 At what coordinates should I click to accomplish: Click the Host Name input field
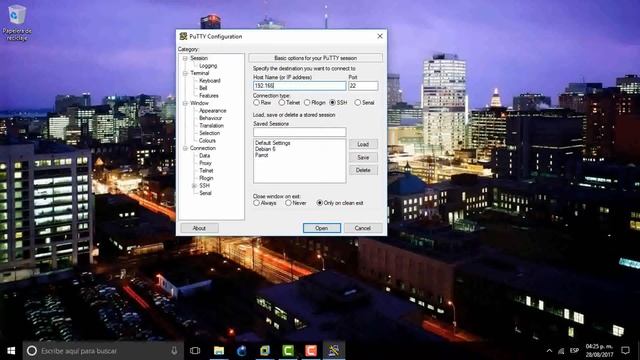(x=299, y=86)
